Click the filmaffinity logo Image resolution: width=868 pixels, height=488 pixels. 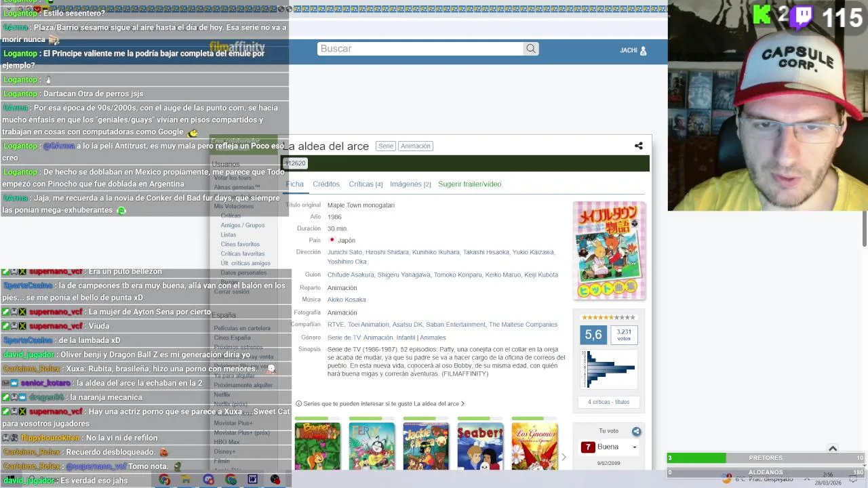237,47
